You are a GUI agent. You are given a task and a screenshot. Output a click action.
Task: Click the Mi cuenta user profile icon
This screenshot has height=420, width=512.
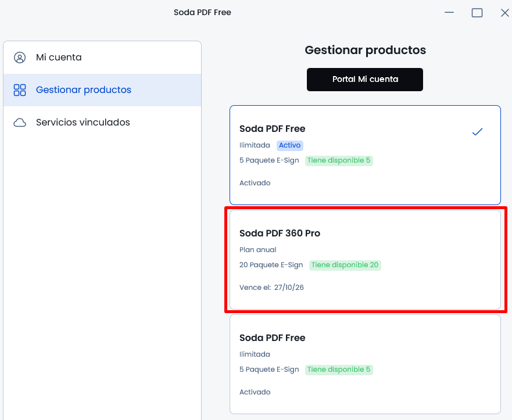point(20,58)
